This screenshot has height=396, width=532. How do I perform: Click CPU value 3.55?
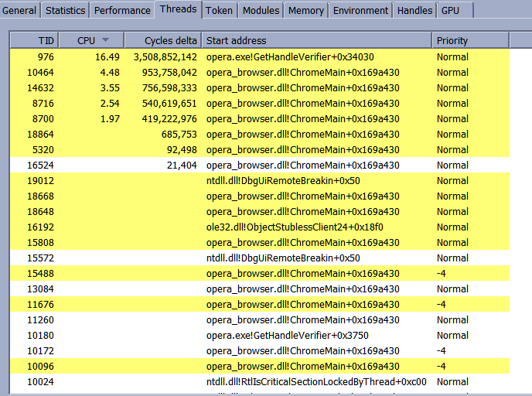pos(110,88)
